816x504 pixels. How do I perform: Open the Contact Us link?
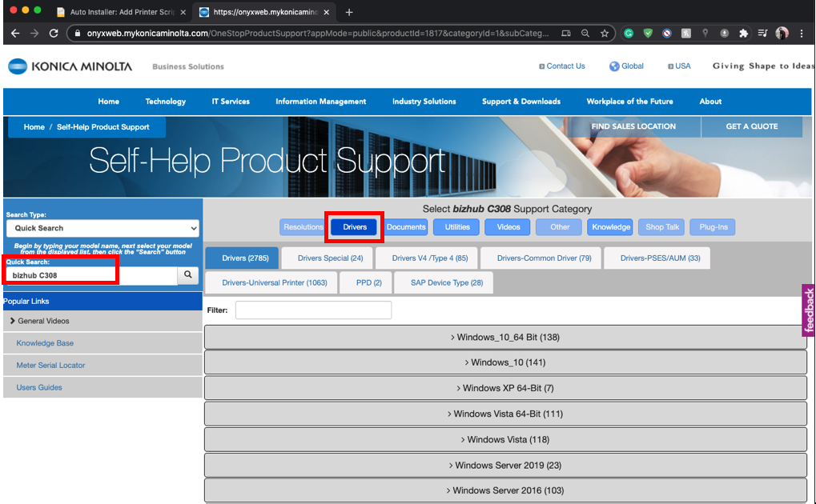pyautogui.click(x=562, y=66)
